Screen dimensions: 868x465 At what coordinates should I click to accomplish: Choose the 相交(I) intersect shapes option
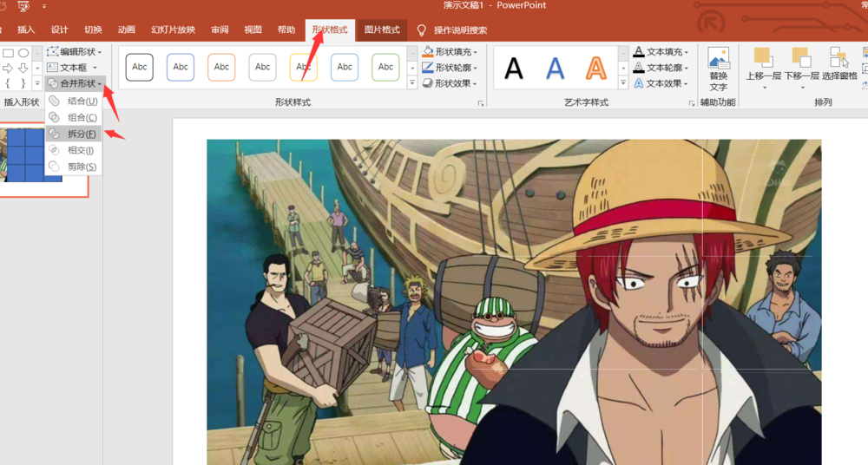(x=80, y=150)
